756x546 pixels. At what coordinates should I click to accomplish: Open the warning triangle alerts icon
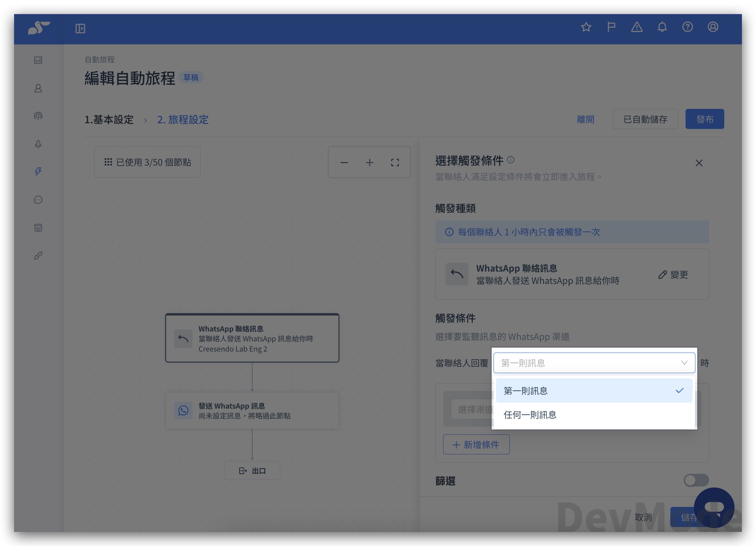637,27
